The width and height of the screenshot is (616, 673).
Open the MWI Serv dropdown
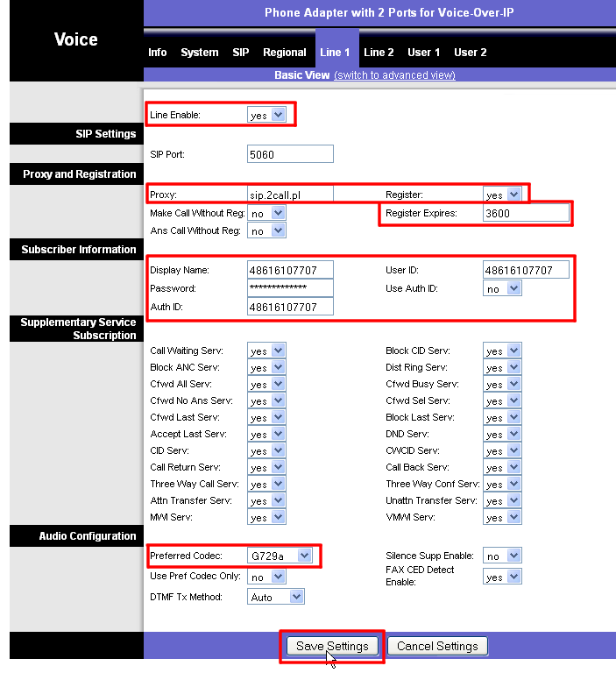pos(266,517)
